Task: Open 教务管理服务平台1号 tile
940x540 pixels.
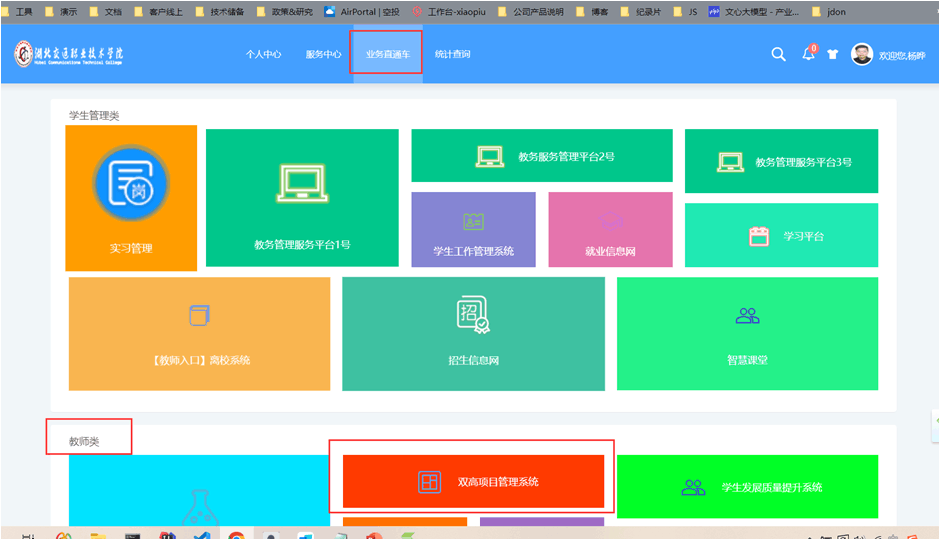Action: (302, 198)
